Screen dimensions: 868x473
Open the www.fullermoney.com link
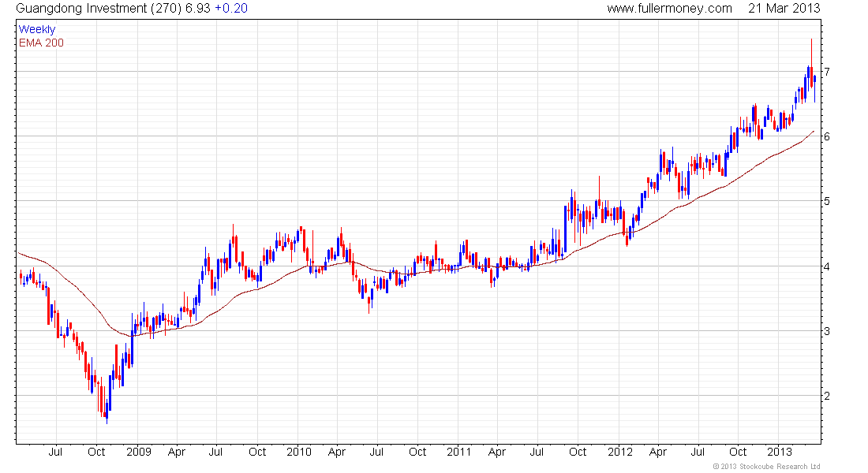click(x=670, y=8)
